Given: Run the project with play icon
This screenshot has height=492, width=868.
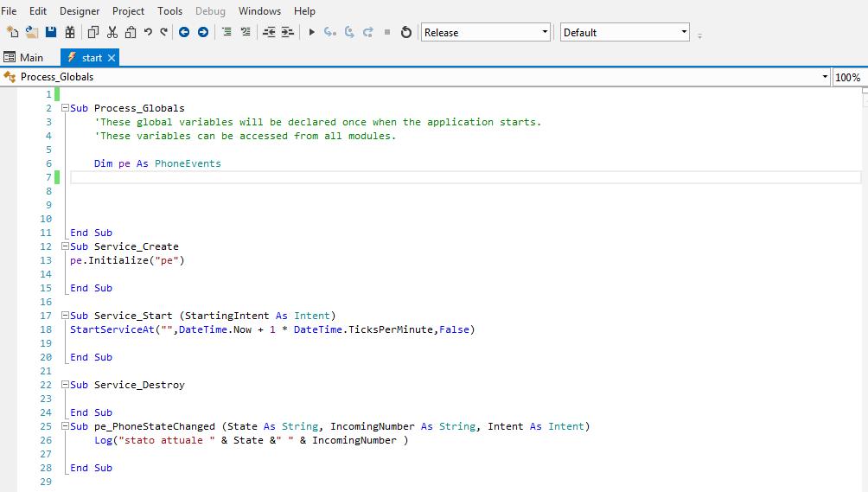Looking at the screenshot, I should (311, 32).
